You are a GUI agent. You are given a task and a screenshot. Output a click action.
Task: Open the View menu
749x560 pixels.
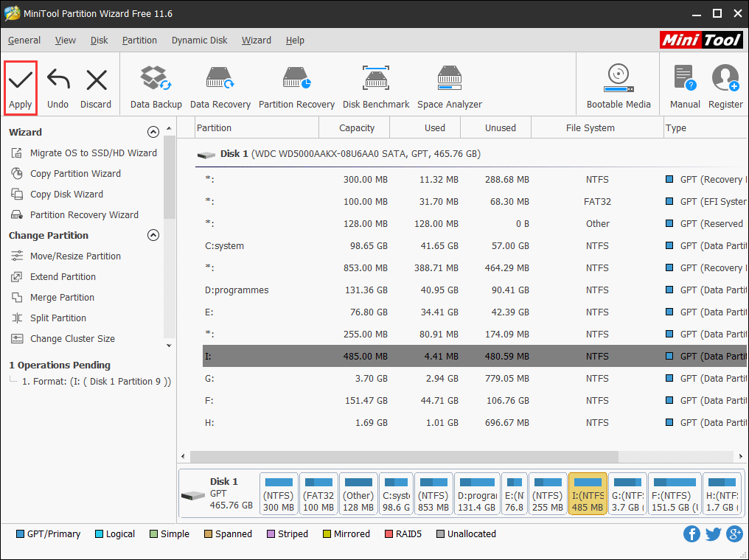pos(65,41)
